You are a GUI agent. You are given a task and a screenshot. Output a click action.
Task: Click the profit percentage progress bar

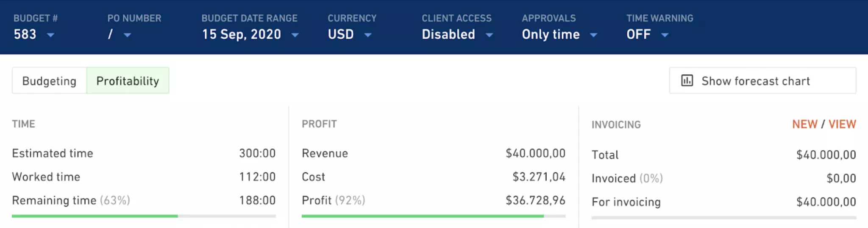point(434,216)
